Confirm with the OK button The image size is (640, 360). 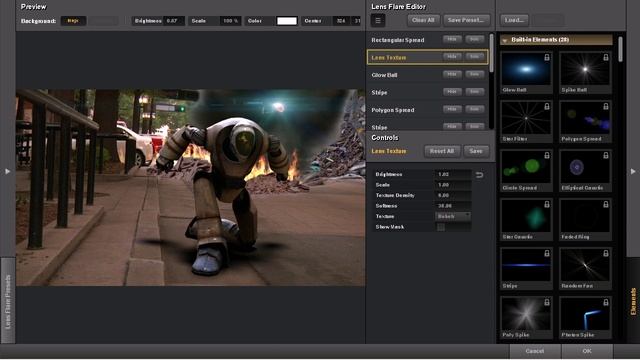point(587,351)
